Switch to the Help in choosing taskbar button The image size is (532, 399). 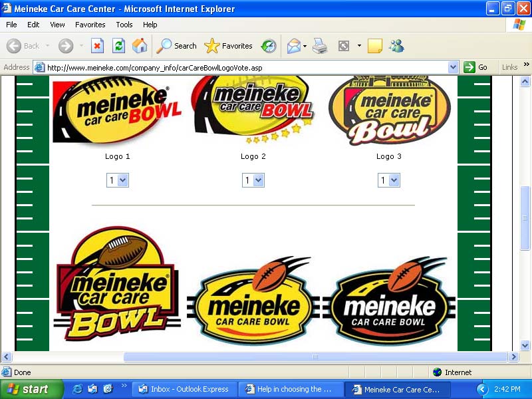click(291, 389)
